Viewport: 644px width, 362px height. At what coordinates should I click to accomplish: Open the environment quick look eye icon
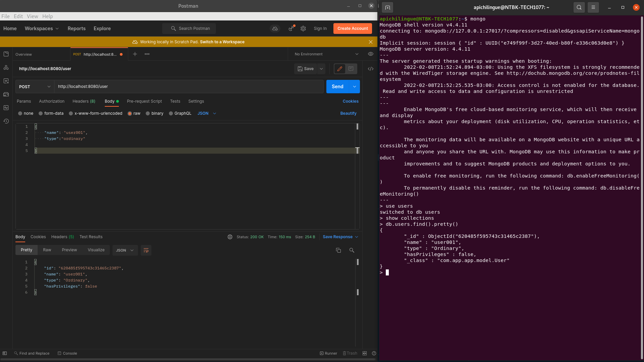(x=371, y=54)
